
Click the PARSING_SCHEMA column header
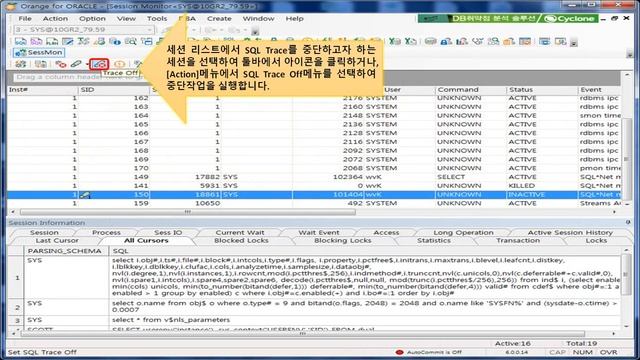tap(67, 251)
